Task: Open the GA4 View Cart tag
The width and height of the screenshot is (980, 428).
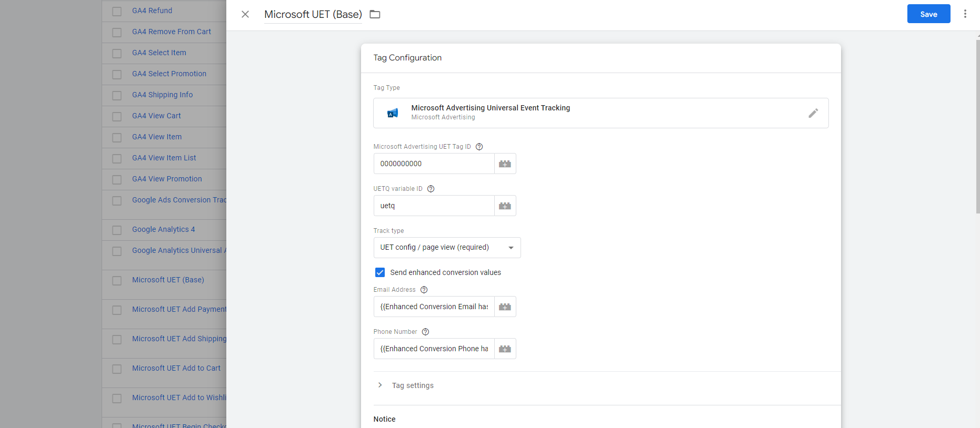Action: pyautogui.click(x=156, y=116)
